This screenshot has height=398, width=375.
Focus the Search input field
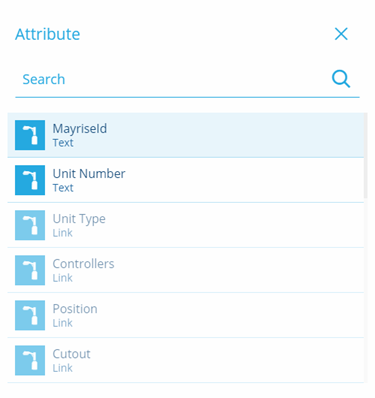(172, 79)
